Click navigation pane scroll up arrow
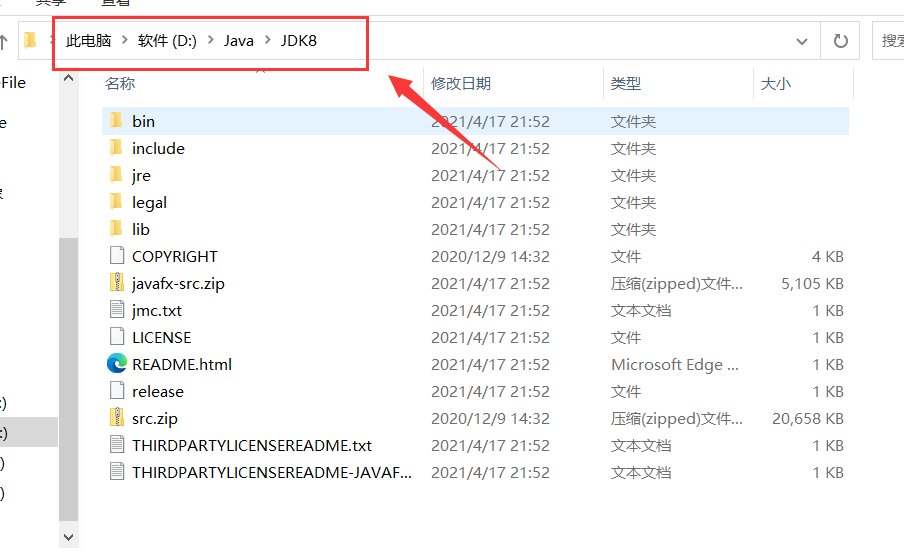 (x=69, y=78)
